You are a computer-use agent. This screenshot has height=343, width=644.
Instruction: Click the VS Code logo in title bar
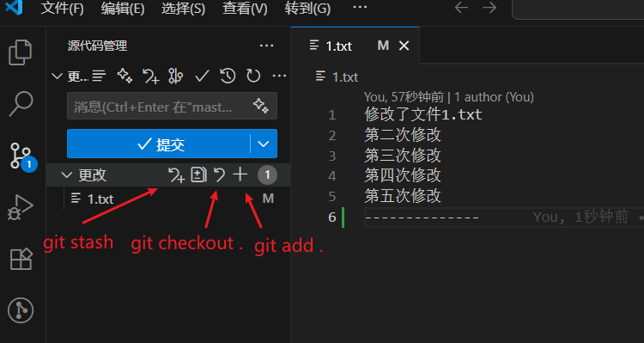point(14,8)
